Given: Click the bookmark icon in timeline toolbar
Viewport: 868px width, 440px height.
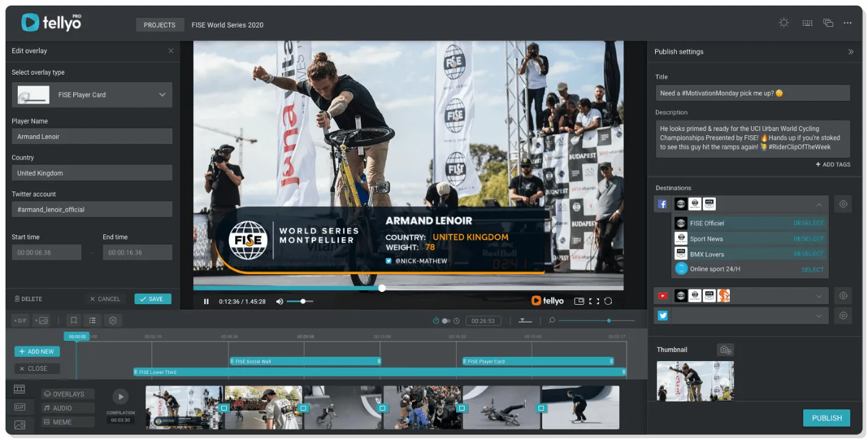Looking at the screenshot, I should (x=73, y=320).
